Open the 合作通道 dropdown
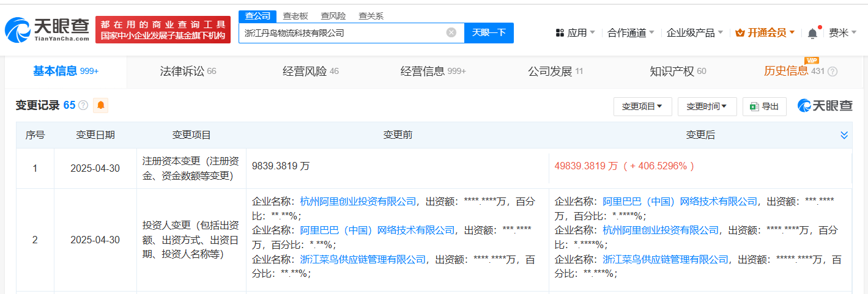The image size is (868, 294). pyautogui.click(x=631, y=33)
